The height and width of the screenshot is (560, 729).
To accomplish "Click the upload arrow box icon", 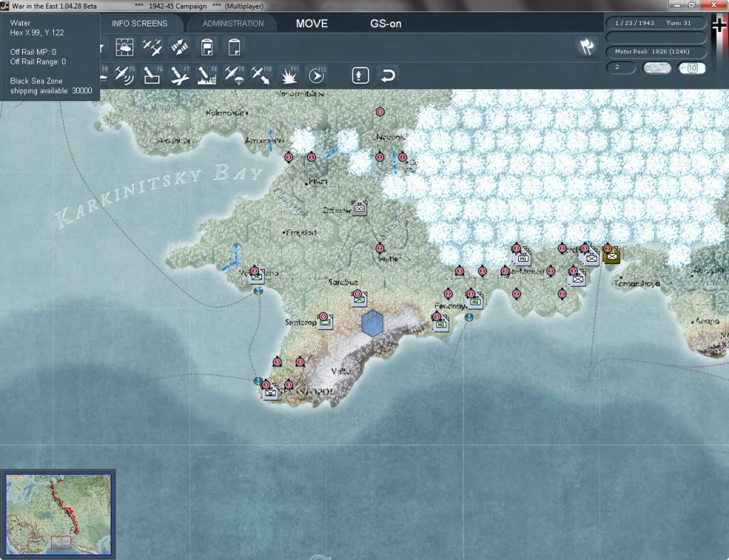I will [x=360, y=75].
